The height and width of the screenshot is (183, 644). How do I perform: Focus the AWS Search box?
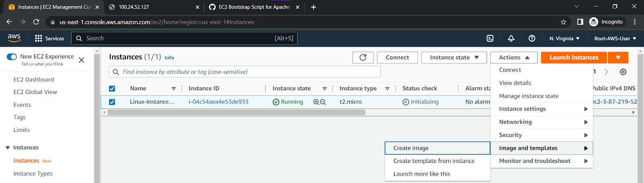click(x=184, y=38)
